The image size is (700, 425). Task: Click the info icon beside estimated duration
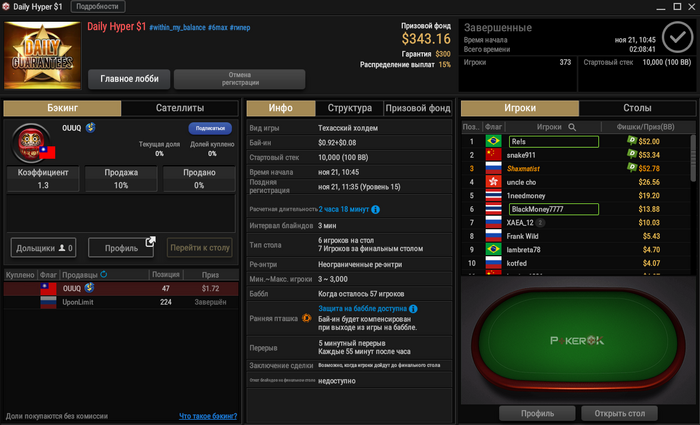[x=375, y=209]
